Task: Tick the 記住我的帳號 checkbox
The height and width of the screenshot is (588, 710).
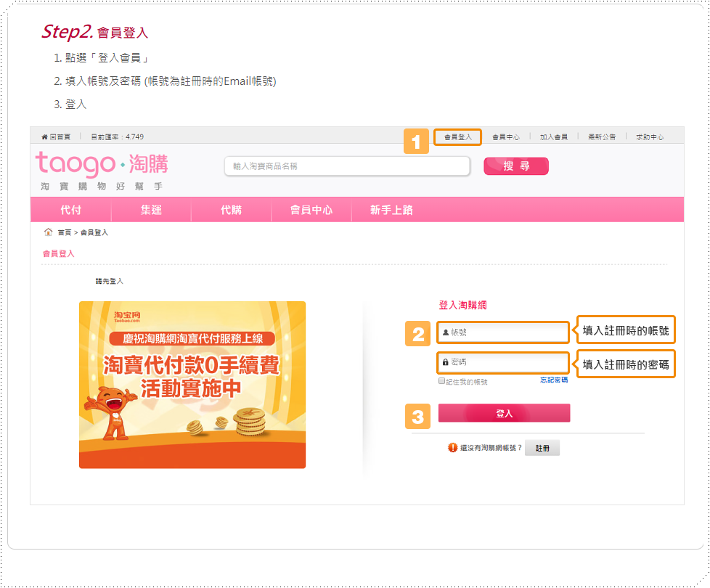Action: [441, 381]
